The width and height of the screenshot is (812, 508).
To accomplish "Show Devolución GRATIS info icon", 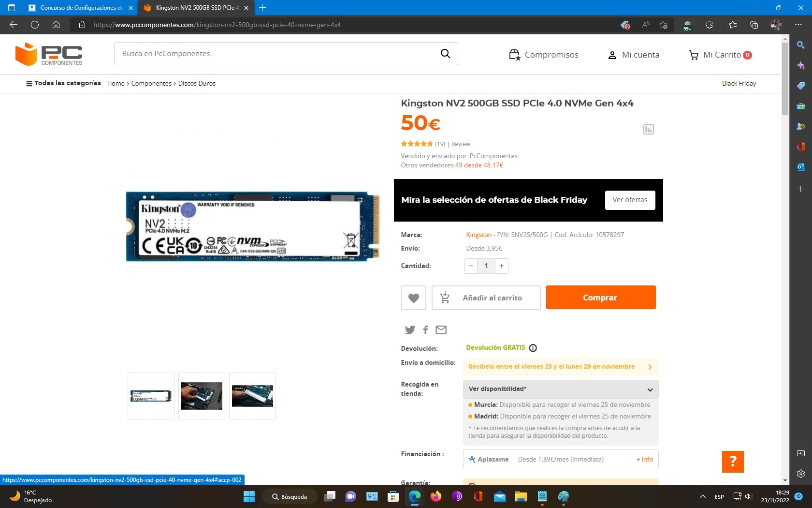I will click(533, 348).
